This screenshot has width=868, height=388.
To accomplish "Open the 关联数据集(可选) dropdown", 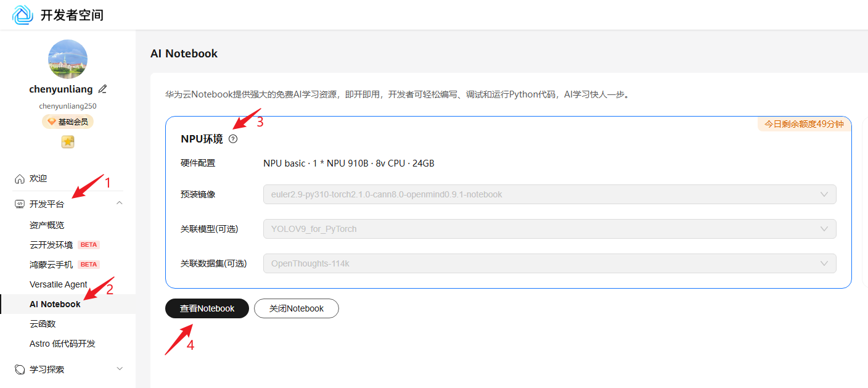I will [x=549, y=263].
